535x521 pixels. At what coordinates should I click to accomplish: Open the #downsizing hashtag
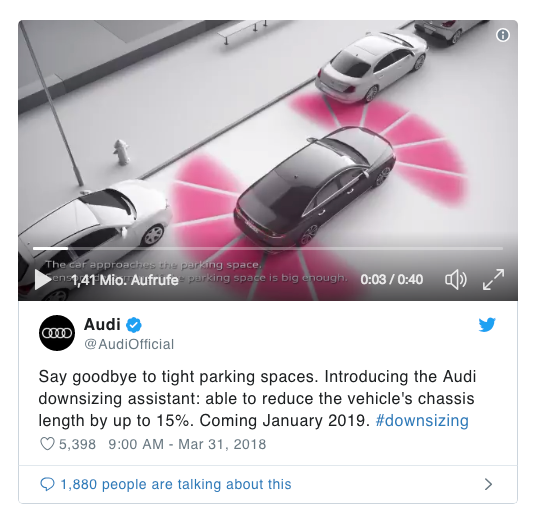[422, 420]
